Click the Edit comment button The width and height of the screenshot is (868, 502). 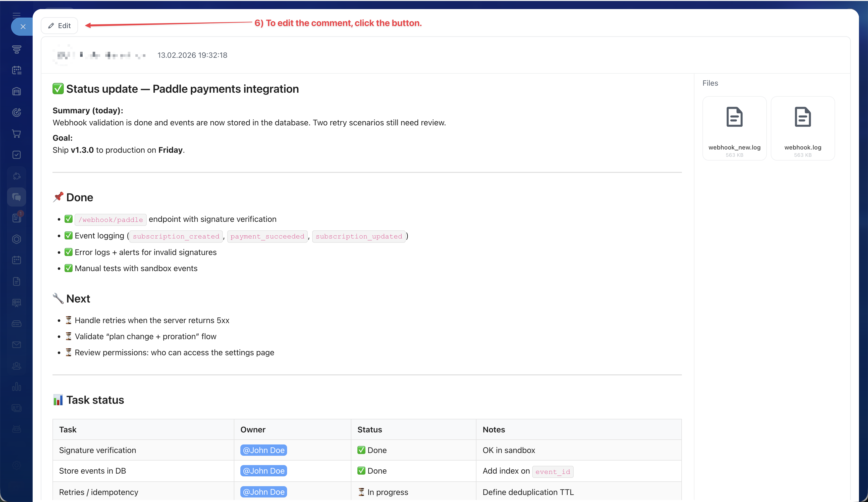click(x=59, y=26)
